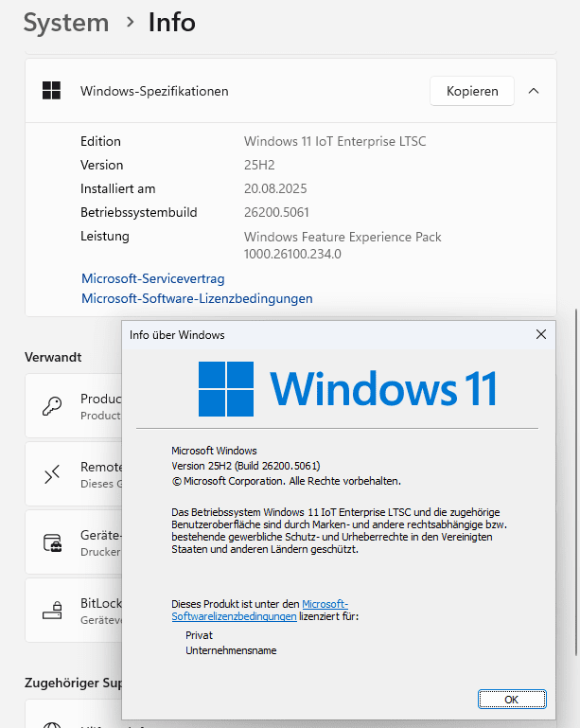Image resolution: width=580 pixels, height=728 pixels.
Task: Click the Verwandt section heading
Action: (53, 357)
